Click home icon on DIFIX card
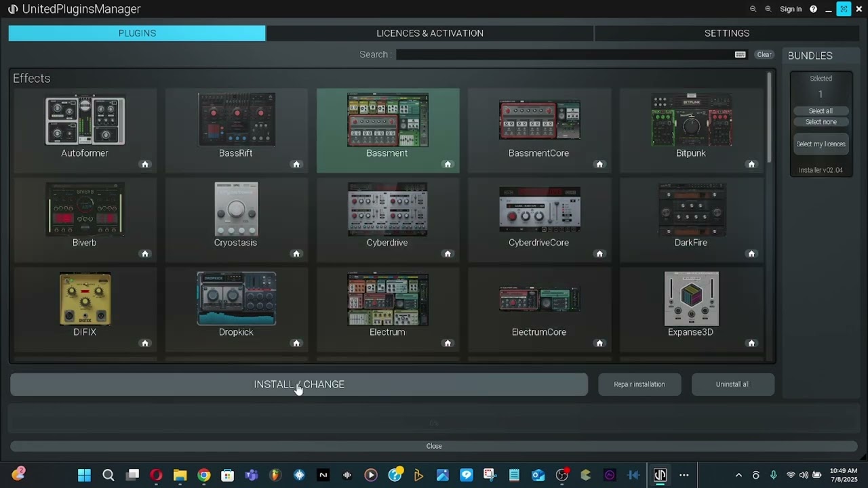Viewport: 868px width, 488px height. click(x=145, y=343)
